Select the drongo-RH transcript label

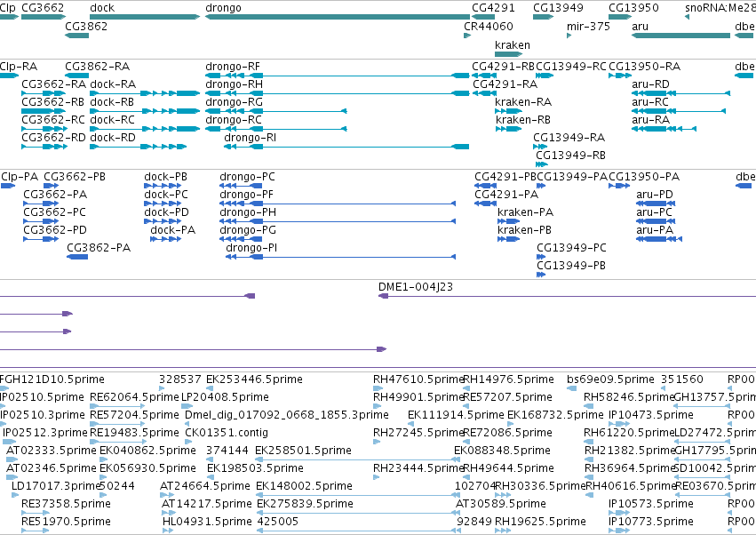(234, 84)
